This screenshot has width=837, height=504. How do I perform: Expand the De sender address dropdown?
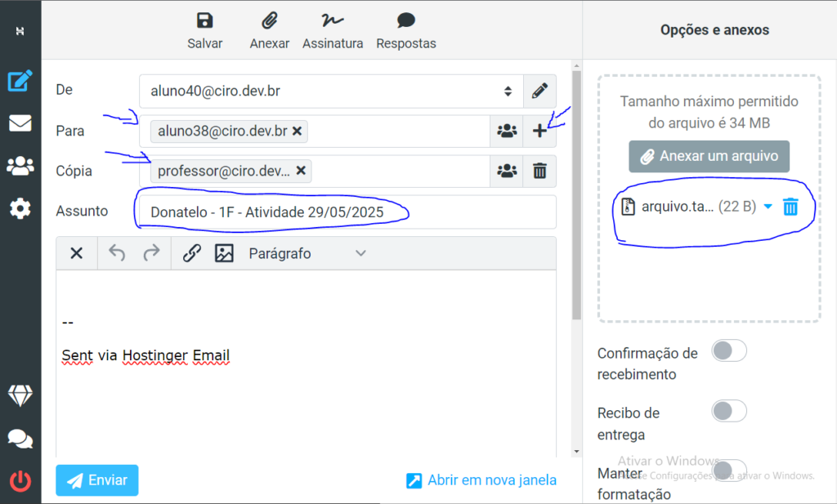coord(508,91)
